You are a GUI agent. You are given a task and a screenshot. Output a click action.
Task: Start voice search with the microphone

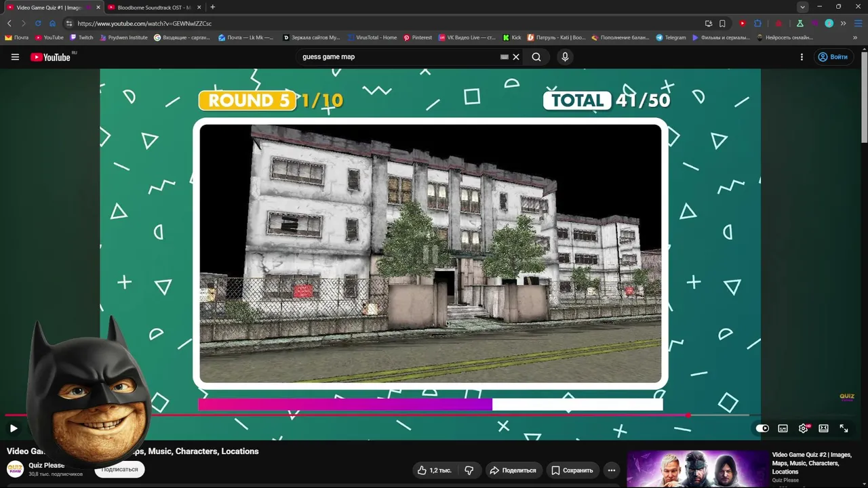coord(565,57)
